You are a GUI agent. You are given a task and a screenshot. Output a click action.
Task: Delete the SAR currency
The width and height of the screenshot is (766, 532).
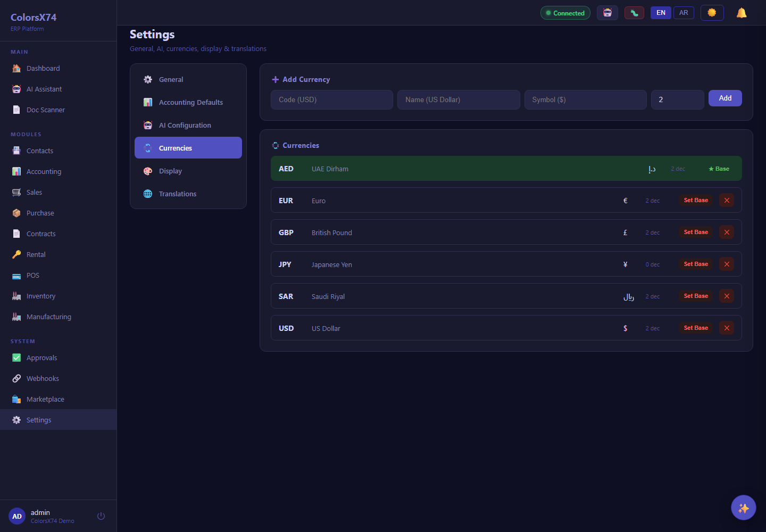pos(727,296)
